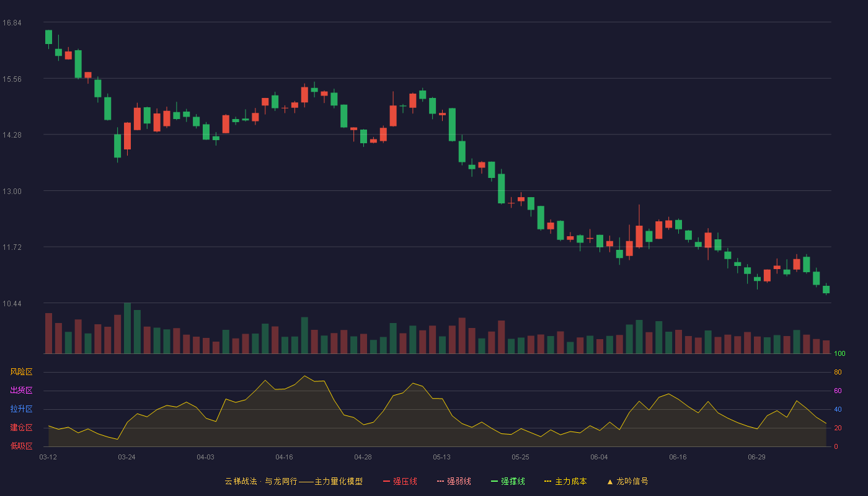Viewport: 868px width, 496px height.
Task: Toggle the 主力成本 legend series
Action: pyautogui.click(x=565, y=481)
